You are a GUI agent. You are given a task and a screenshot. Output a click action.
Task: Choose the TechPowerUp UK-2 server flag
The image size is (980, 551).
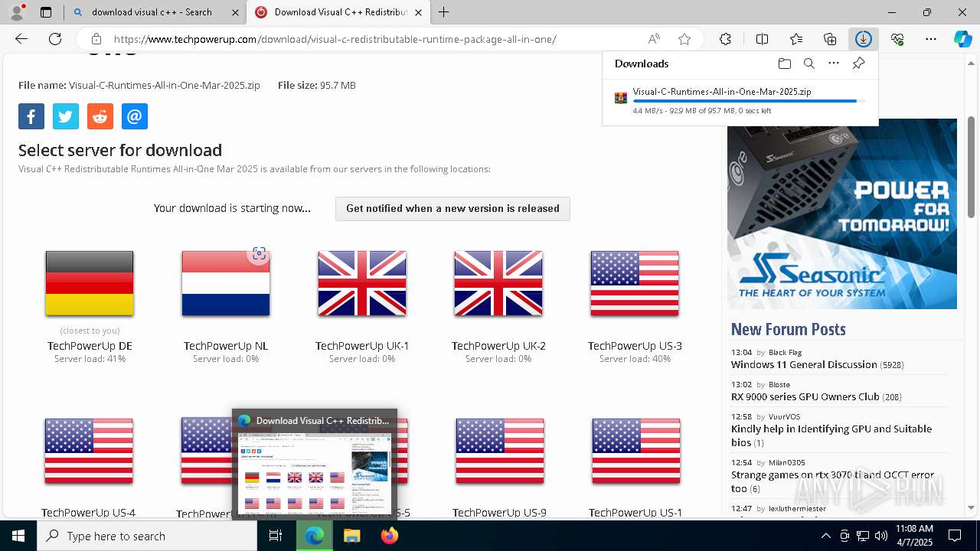pos(498,283)
